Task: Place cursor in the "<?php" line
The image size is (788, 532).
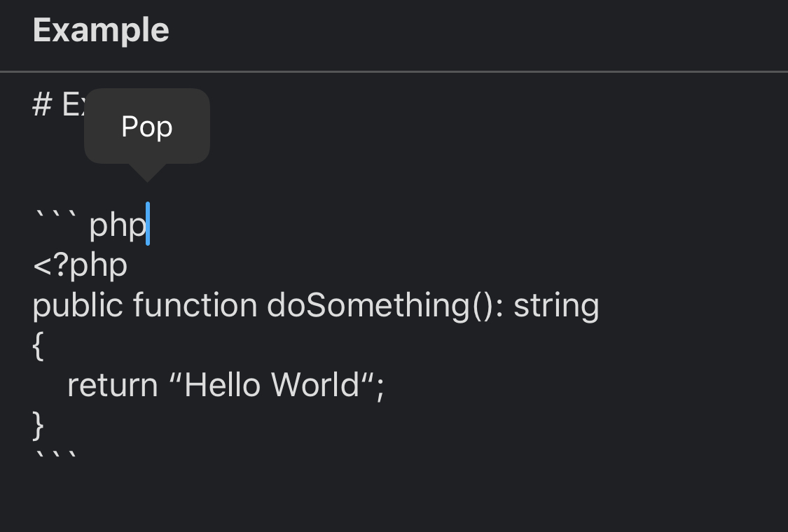Action: point(80,265)
